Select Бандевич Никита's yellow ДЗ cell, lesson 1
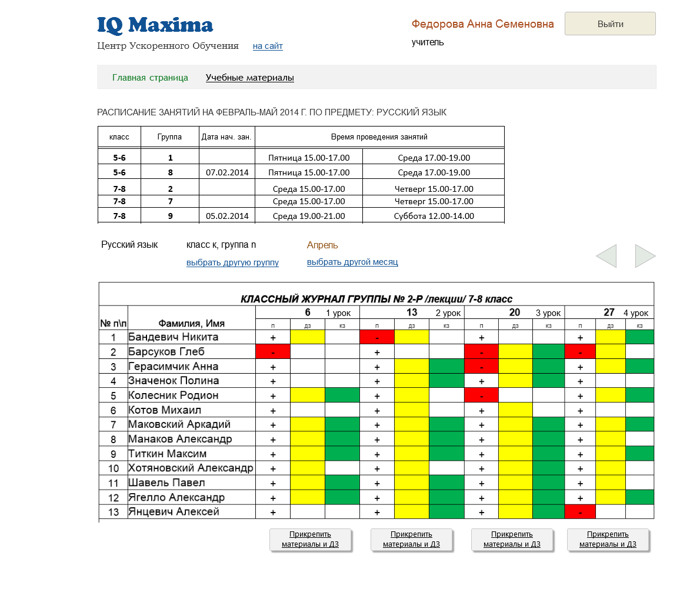 tap(308, 337)
